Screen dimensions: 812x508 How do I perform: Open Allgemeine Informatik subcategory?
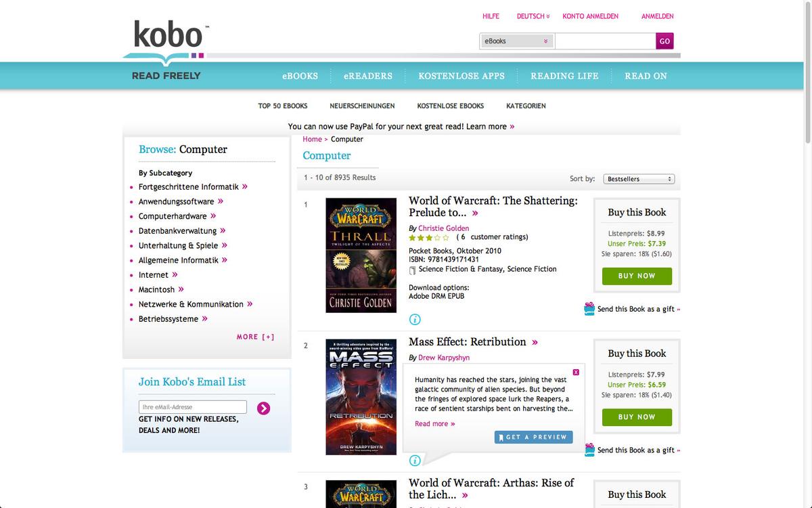(179, 260)
